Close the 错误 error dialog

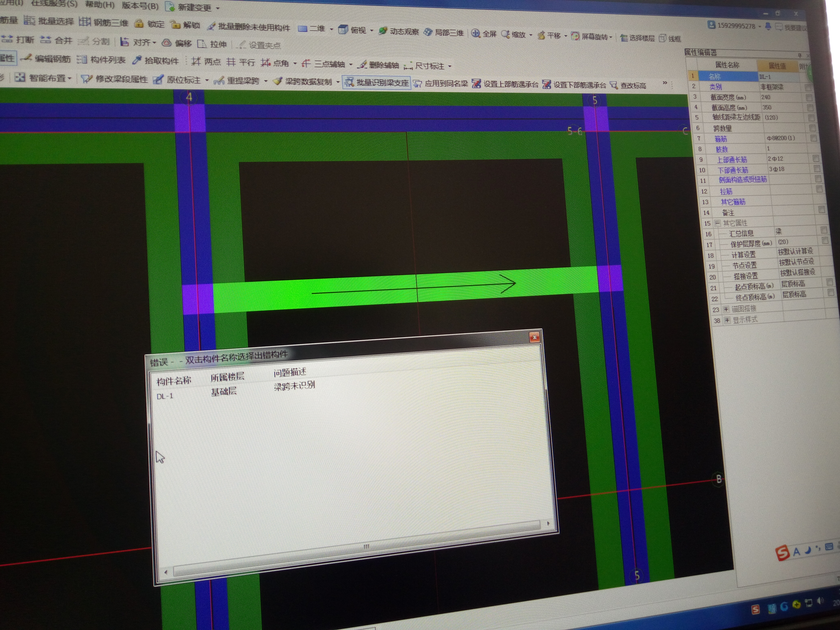coord(534,337)
